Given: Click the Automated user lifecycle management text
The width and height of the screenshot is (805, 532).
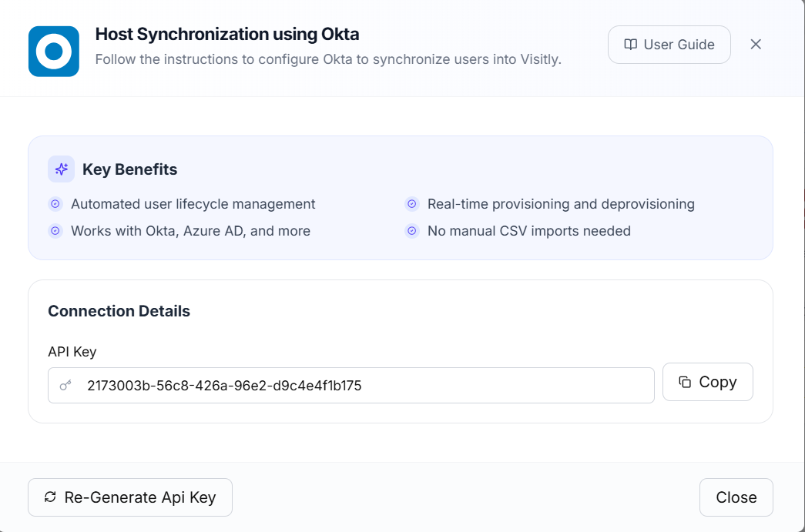Looking at the screenshot, I should coord(193,204).
